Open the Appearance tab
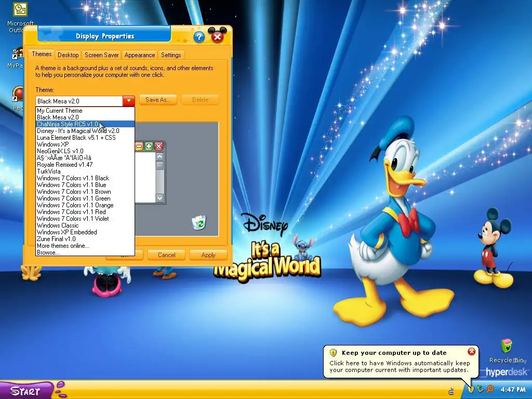Screen dimensions: 532x399 [139, 55]
